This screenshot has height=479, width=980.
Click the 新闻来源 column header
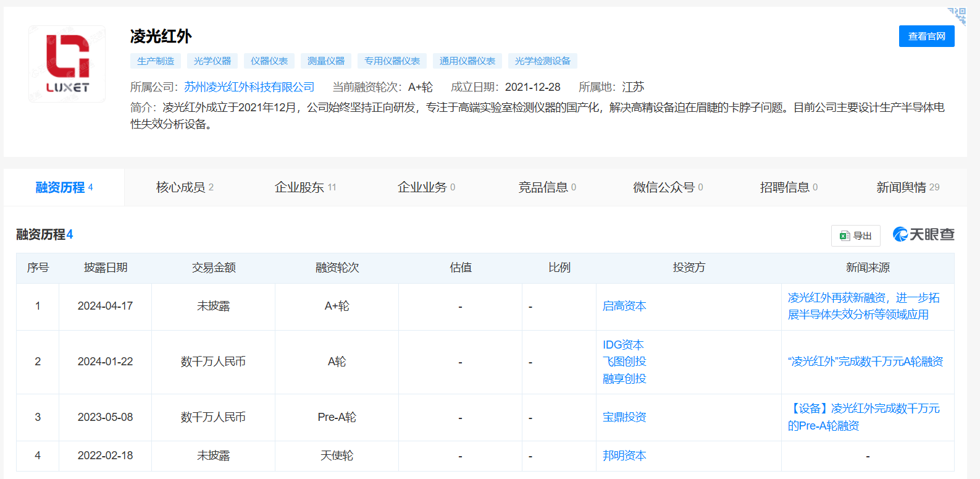coord(868,268)
